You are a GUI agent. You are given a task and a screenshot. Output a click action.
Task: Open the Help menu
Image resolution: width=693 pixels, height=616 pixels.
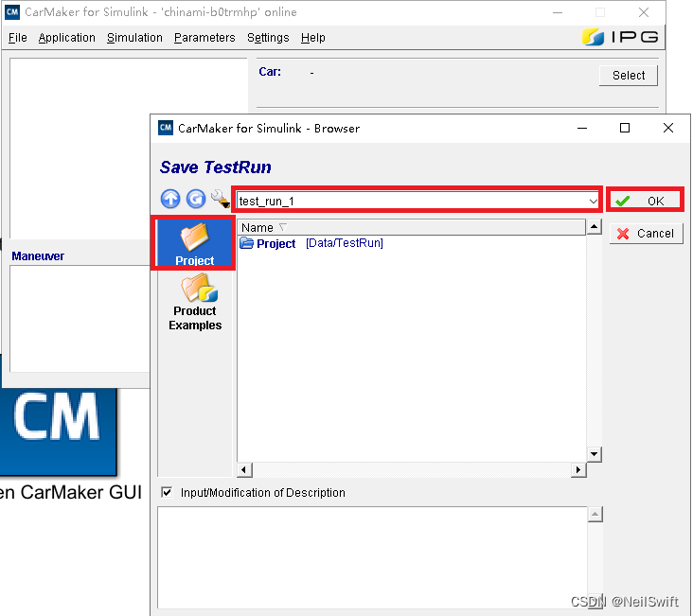tap(313, 38)
